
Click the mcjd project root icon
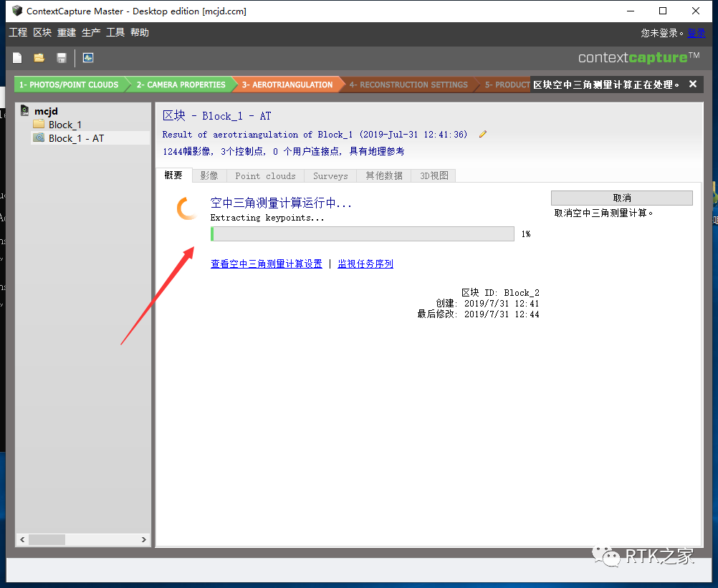coord(25,111)
